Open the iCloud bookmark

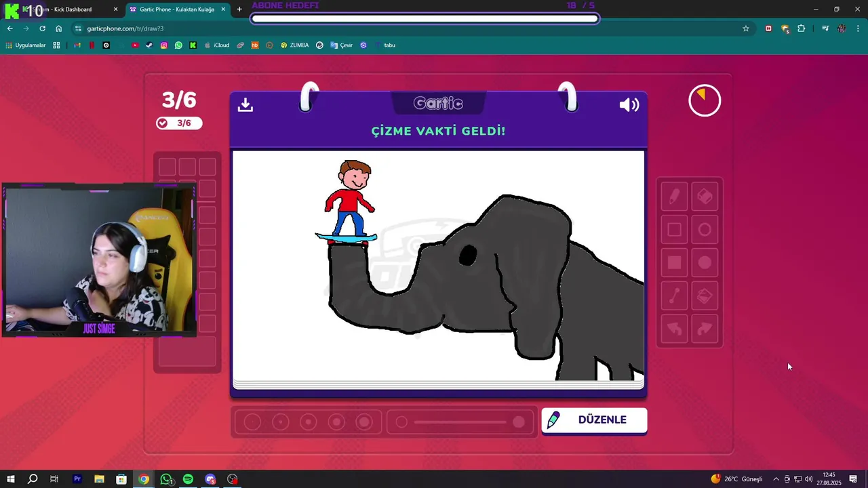(218, 45)
